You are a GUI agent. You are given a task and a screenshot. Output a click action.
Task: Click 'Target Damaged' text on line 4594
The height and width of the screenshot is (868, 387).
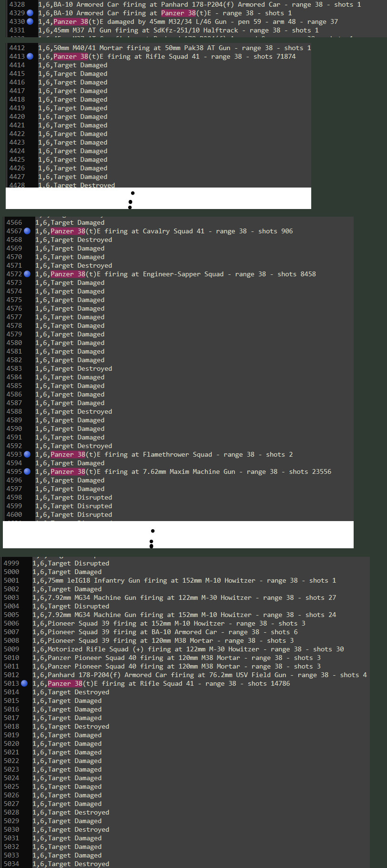(x=77, y=463)
